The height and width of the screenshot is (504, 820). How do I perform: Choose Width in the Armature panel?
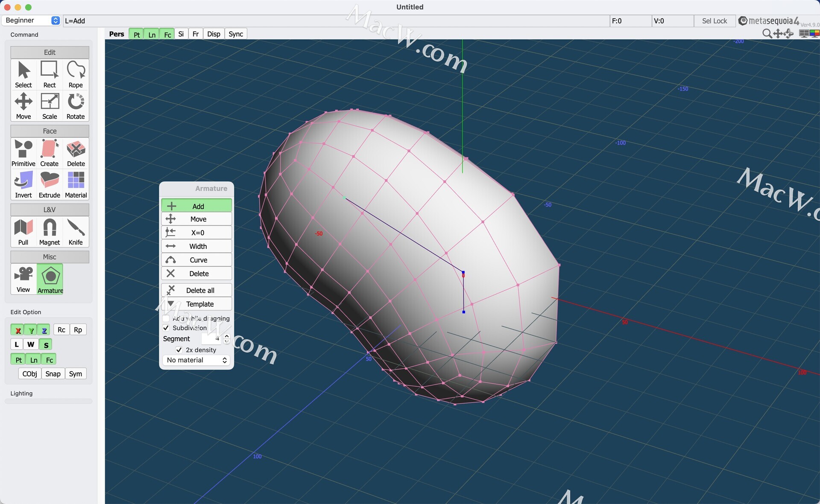click(196, 246)
